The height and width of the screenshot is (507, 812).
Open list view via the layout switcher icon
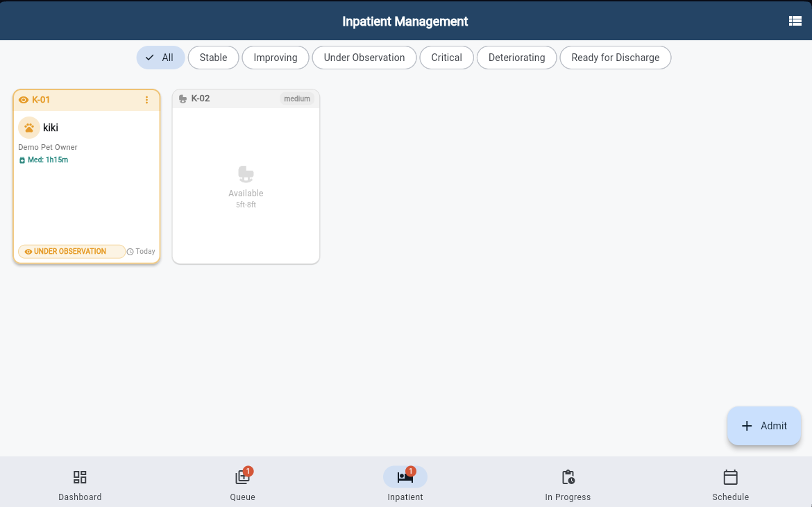pos(795,21)
